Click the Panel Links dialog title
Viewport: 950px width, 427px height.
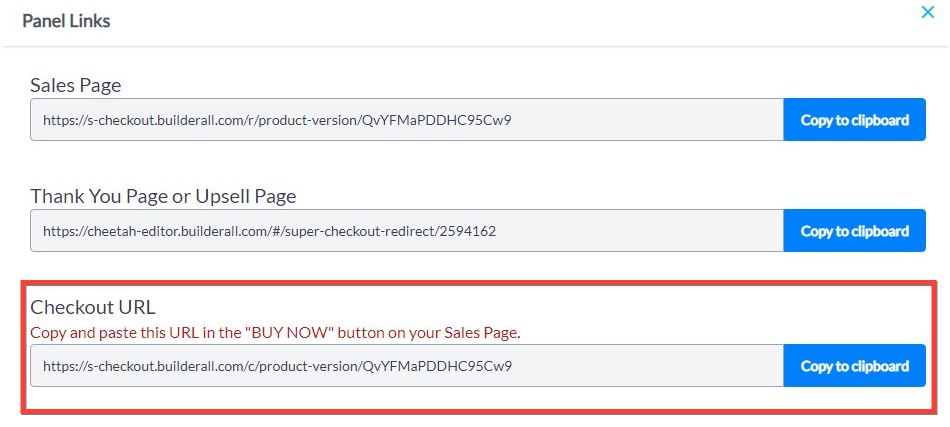[x=66, y=21]
